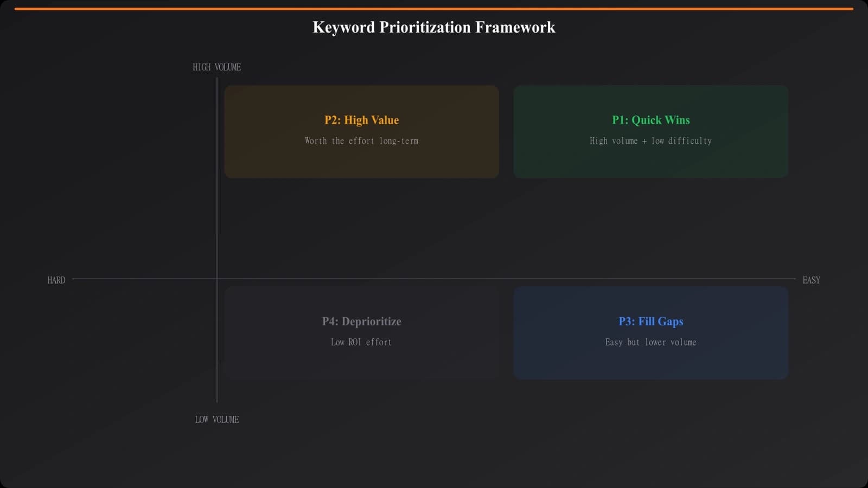
Task: Click the 'Easy but lower volume' subtitle
Action: tap(650, 342)
